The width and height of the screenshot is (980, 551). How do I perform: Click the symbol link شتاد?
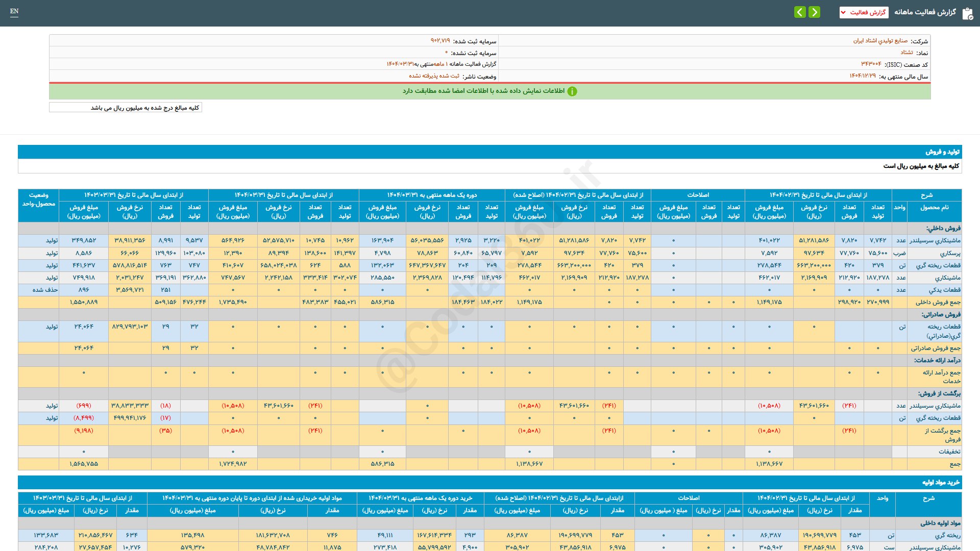[x=906, y=53]
